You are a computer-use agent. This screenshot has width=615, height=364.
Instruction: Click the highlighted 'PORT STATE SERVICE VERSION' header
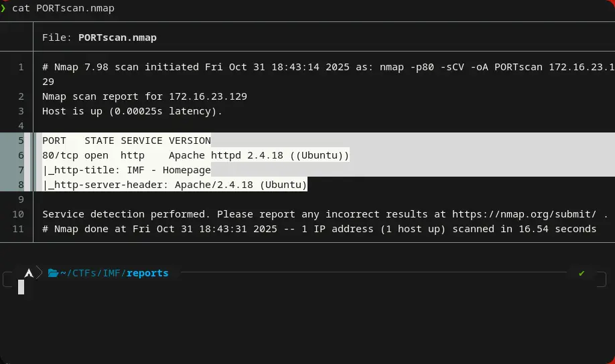[127, 141]
